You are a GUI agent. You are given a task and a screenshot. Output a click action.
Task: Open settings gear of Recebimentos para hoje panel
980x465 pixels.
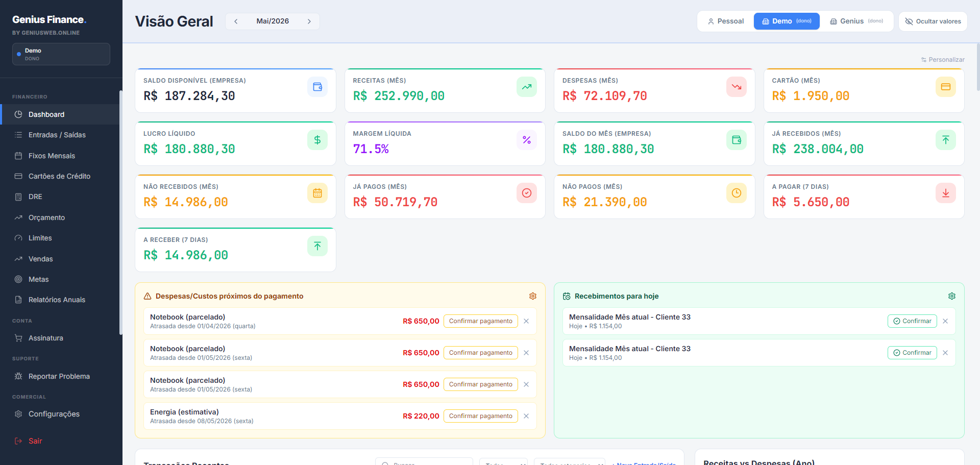click(x=952, y=296)
